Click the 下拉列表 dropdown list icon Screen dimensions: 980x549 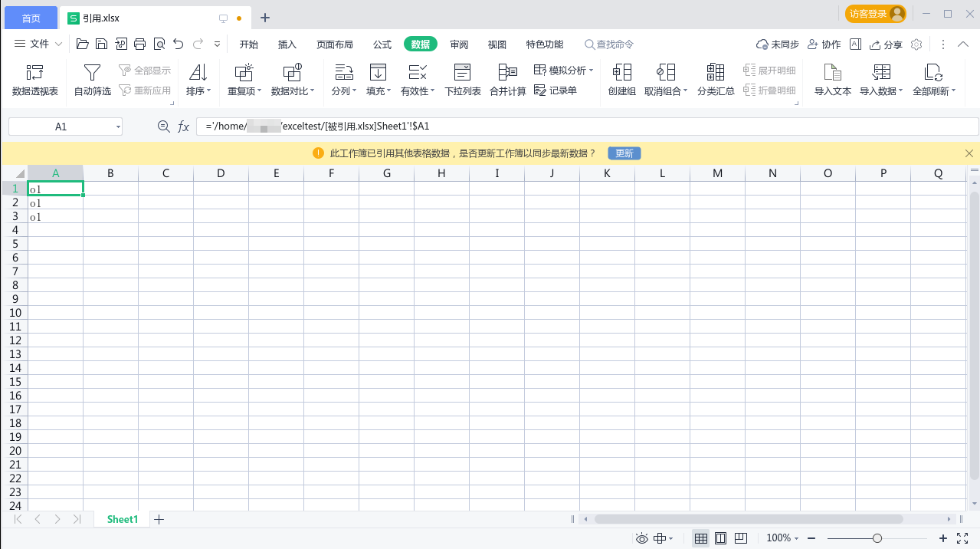coord(462,73)
